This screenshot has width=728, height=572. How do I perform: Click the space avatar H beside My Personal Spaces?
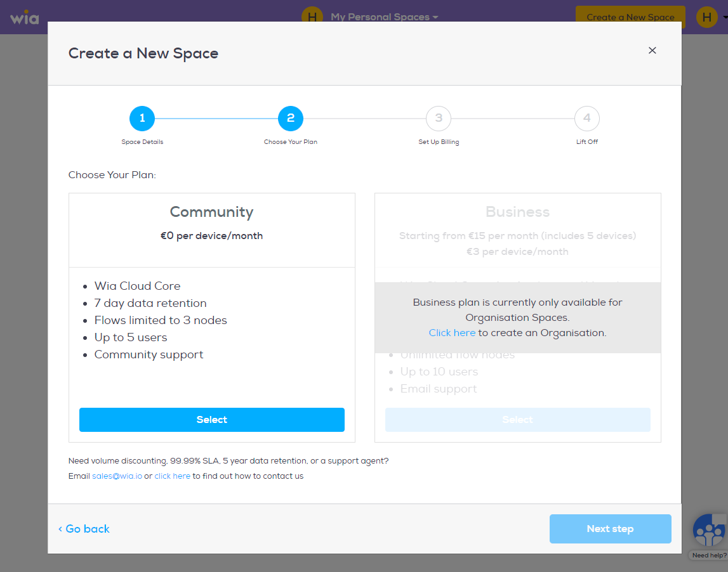tap(312, 16)
